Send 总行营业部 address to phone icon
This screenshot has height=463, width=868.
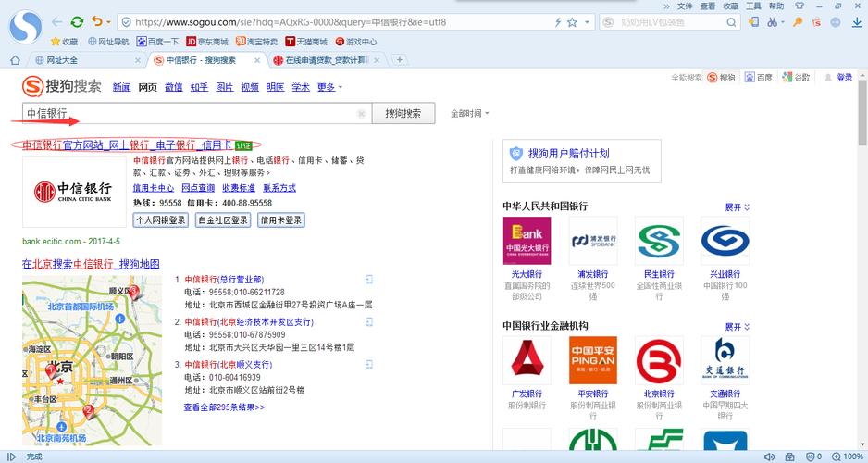pos(369,279)
